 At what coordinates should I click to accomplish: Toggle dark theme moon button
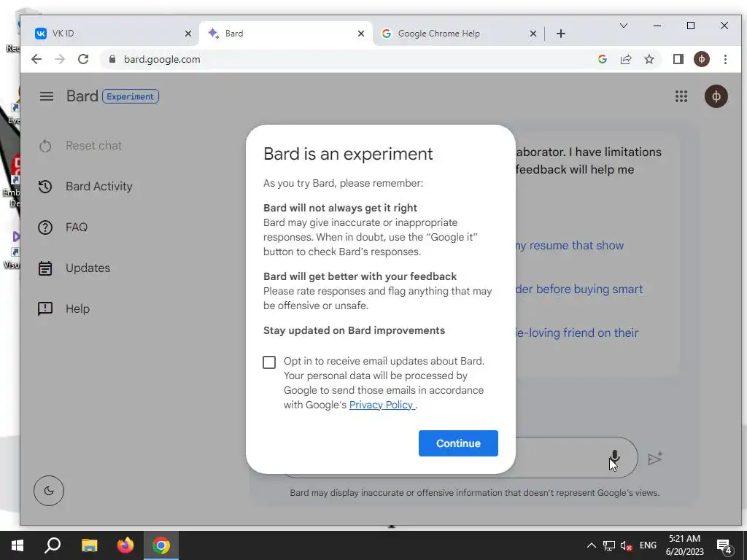pyautogui.click(x=49, y=491)
